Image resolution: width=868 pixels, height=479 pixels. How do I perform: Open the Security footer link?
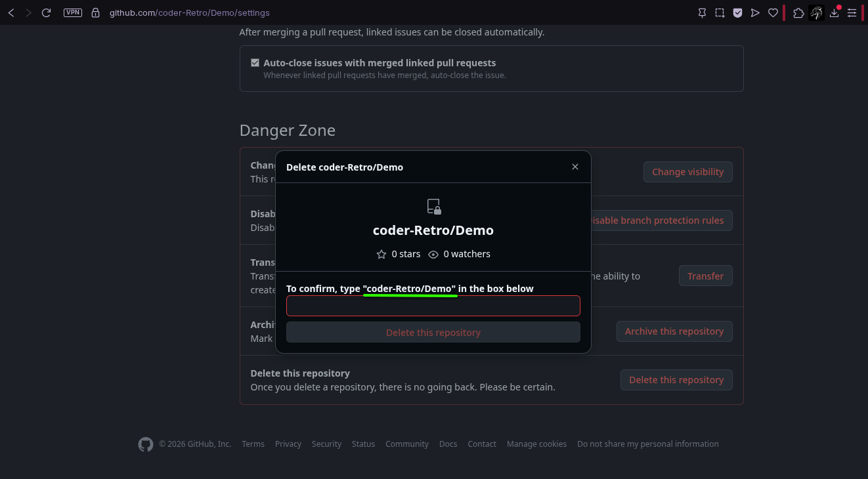tap(326, 444)
